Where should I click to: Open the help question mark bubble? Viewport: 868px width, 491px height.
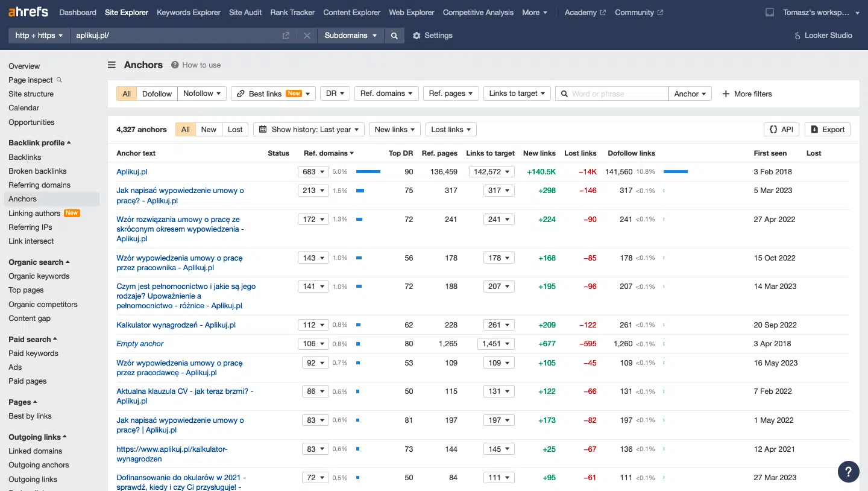[849, 472]
